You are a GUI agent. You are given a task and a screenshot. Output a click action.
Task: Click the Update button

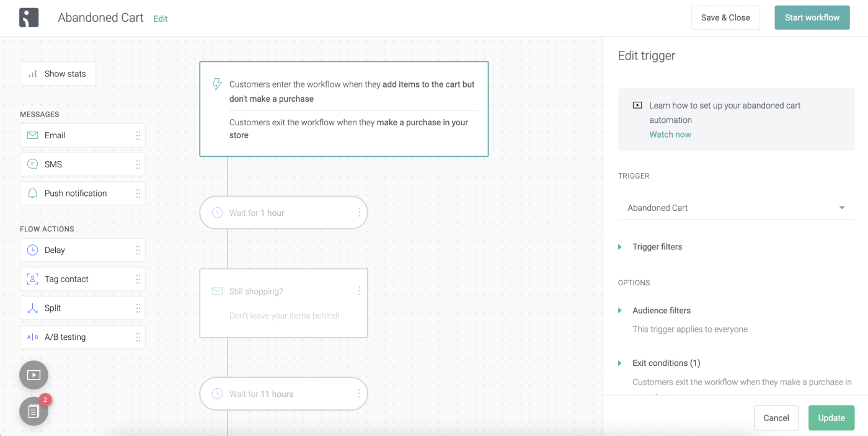(831, 418)
